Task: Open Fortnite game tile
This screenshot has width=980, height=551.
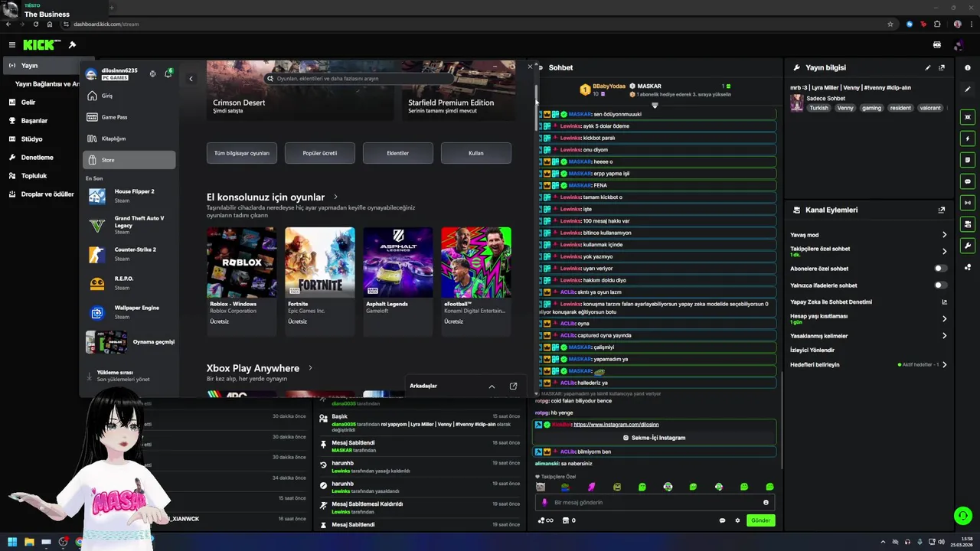Action: pyautogui.click(x=319, y=280)
